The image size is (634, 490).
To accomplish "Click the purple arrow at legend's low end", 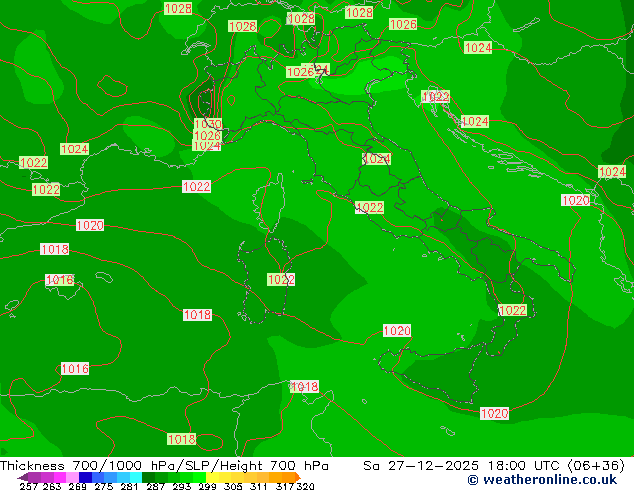I will 23,477.
